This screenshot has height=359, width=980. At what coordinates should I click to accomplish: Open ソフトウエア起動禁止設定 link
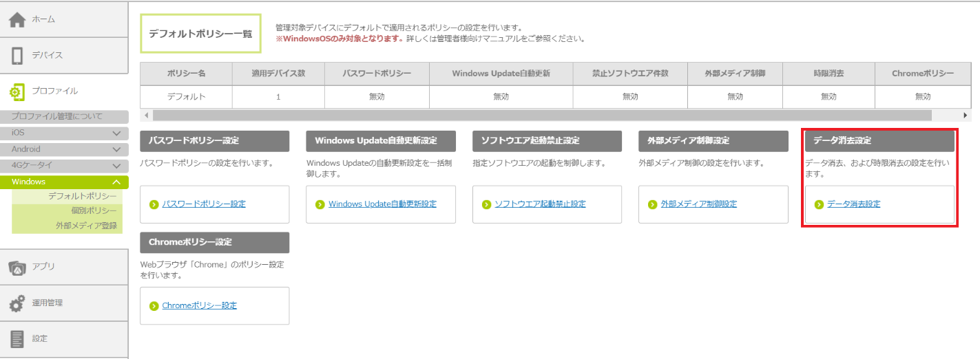pos(540,204)
